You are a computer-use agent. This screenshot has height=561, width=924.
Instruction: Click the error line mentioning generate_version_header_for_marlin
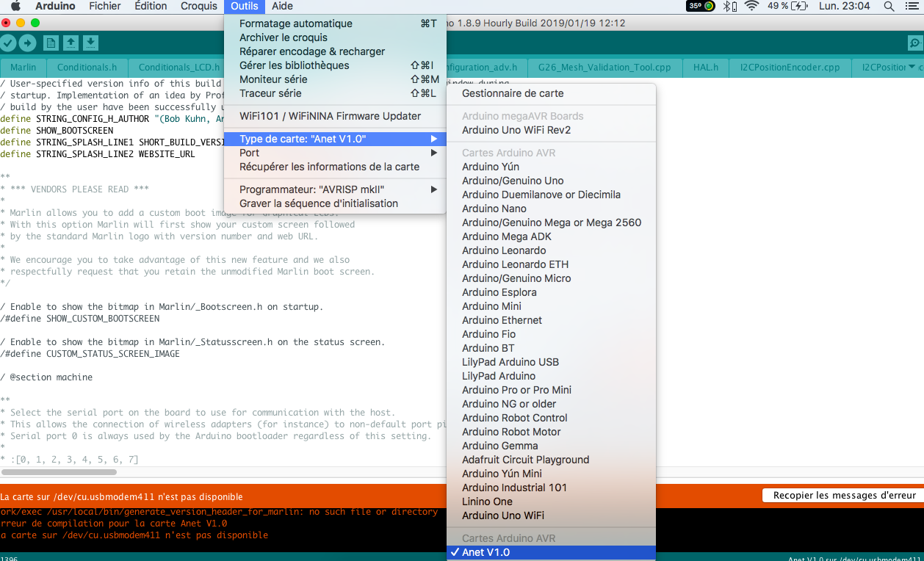(x=219, y=512)
